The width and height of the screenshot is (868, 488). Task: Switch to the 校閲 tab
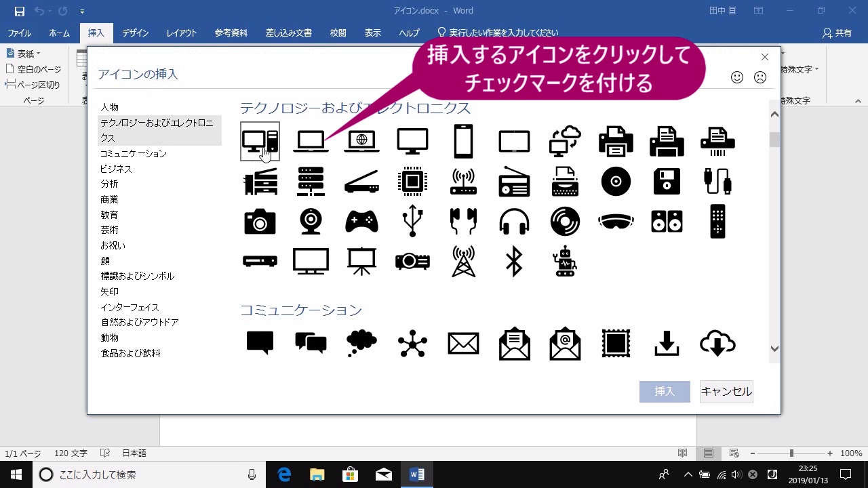(338, 33)
